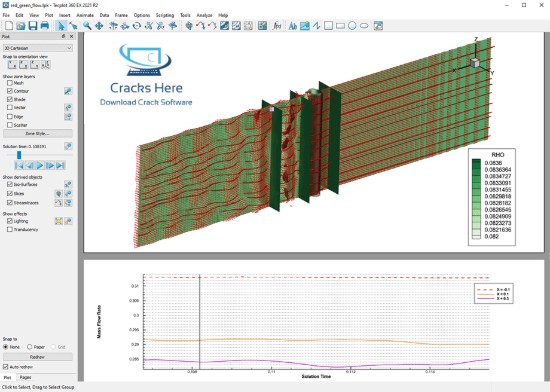This screenshot has width=550, height=392.
Task: Open the 3D Cartesian plot type dropdown
Action: [38, 48]
